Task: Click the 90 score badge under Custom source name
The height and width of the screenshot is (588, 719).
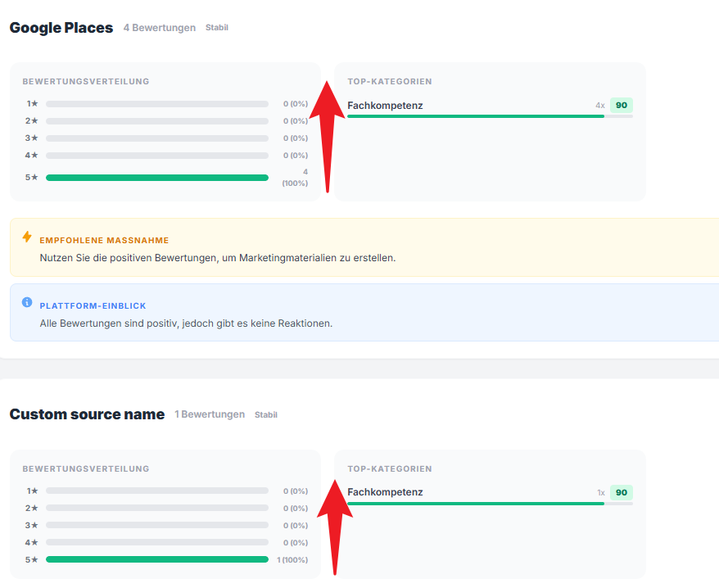Action: 622,492
